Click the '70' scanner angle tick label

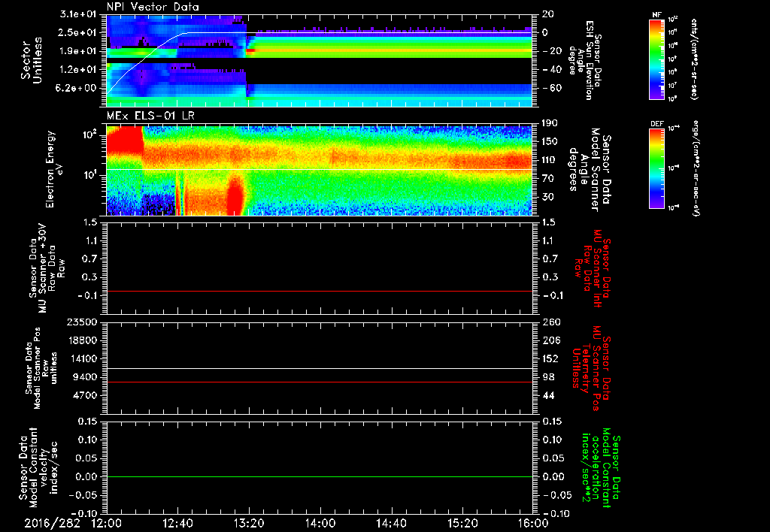548,179
